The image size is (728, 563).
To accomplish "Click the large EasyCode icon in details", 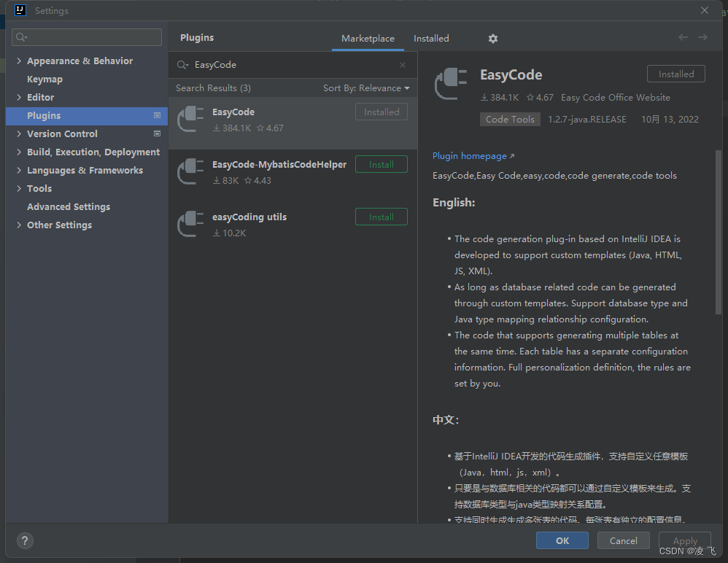I will click(450, 84).
